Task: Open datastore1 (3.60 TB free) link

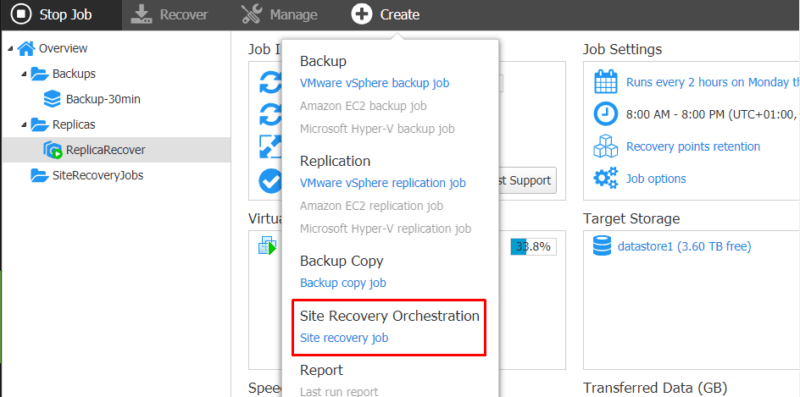Action: pyautogui.click(x=684, y=246)
